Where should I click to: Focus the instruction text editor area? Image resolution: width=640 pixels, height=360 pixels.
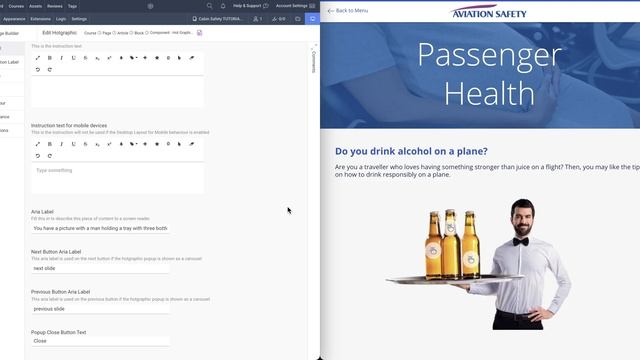[118, 92]
